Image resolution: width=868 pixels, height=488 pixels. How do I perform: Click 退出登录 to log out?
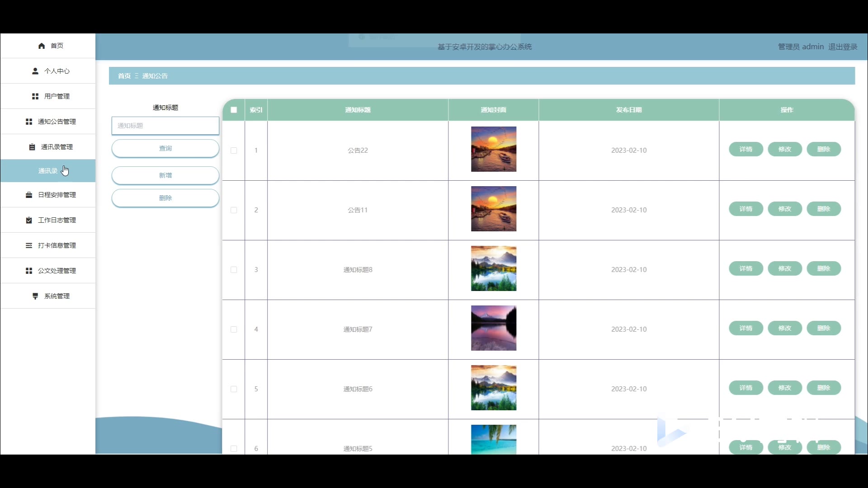[842, 47]
